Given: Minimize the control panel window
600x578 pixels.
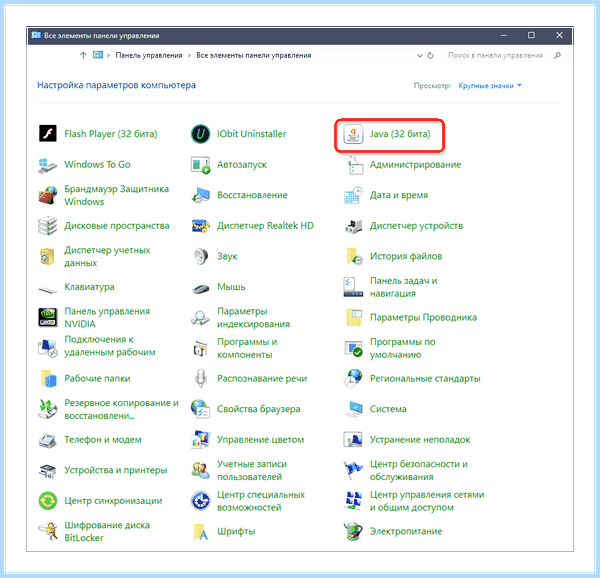Looking at the screenshot, I should pyautogui.click(x=504, y=35).
